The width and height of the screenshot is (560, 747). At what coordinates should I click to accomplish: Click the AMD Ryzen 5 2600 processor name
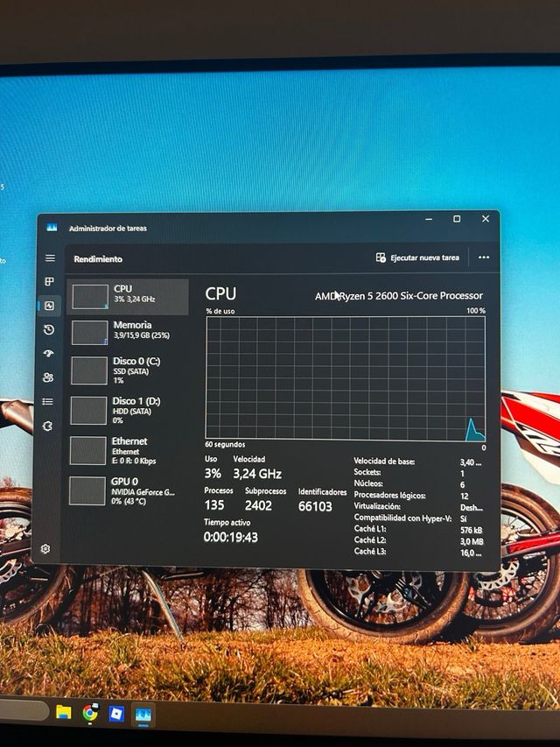point(399,296)
